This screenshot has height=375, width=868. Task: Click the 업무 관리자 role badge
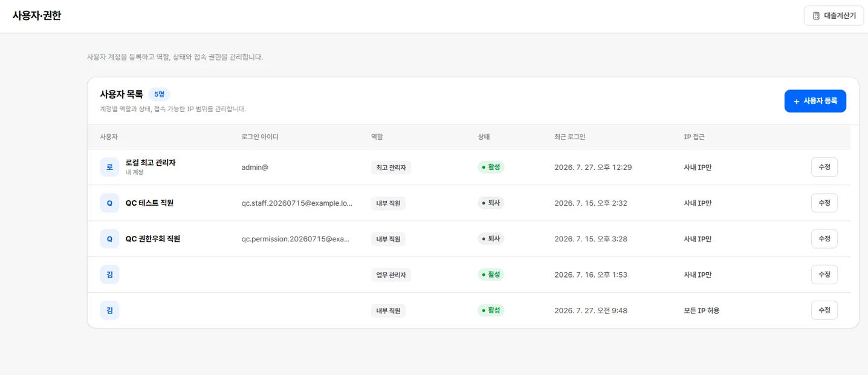click(391, 275)
